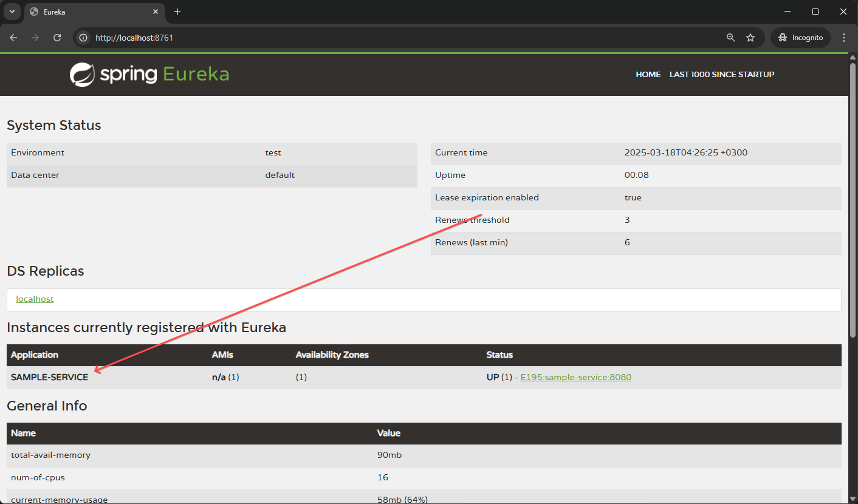The width and height of the screenshot is (858, 504).
Task: Focus the localhost:8761 address bar
Action: tap(401, 38)
